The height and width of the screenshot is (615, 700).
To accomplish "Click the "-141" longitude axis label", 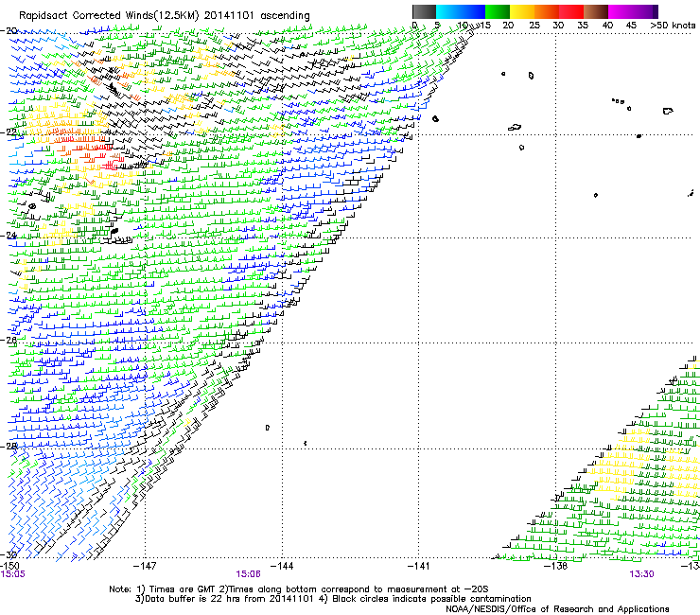I will pyautogui.click(x=419, y=566).
